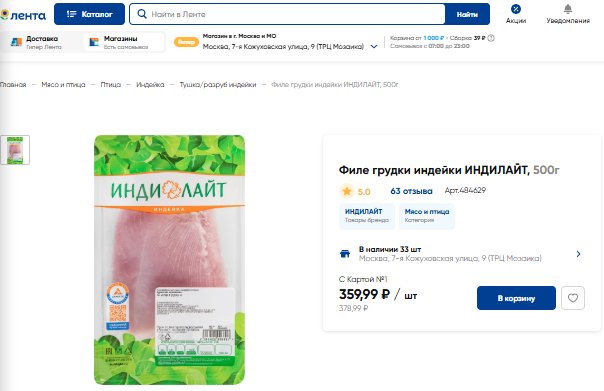Click the info icon next to Сборка 39 ₽
The width and height of the screenshot is (604, 391).
[x=491, y=38]
